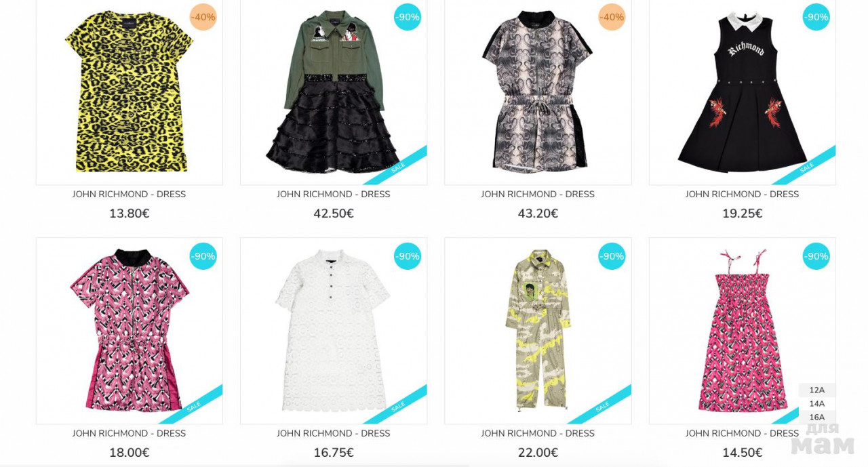
Task: Open the white lace dress image
Action: 334,331
